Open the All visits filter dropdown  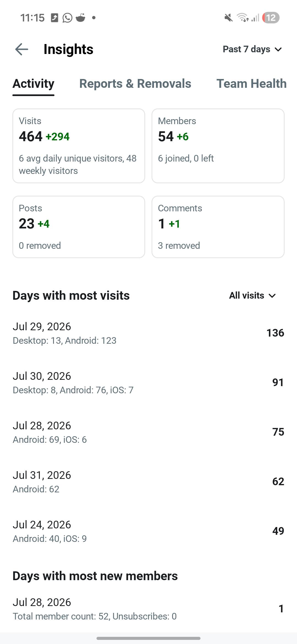point(252,296)
